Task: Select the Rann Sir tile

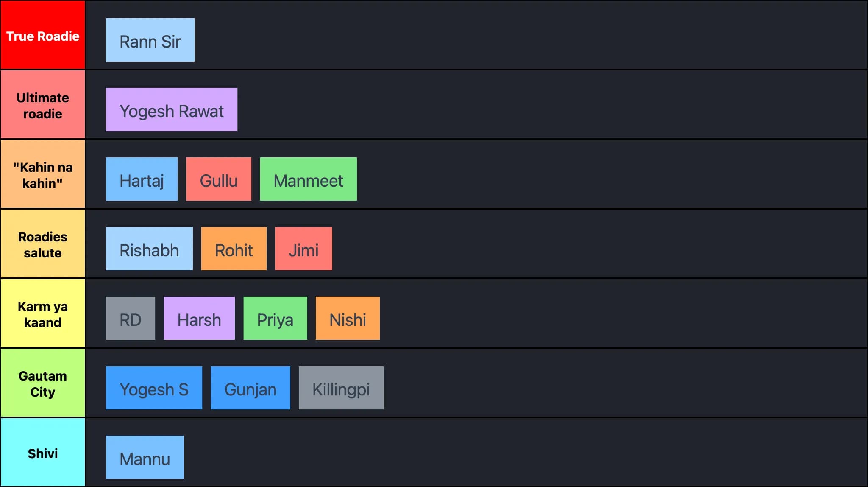Action: [x=150, y=40]
